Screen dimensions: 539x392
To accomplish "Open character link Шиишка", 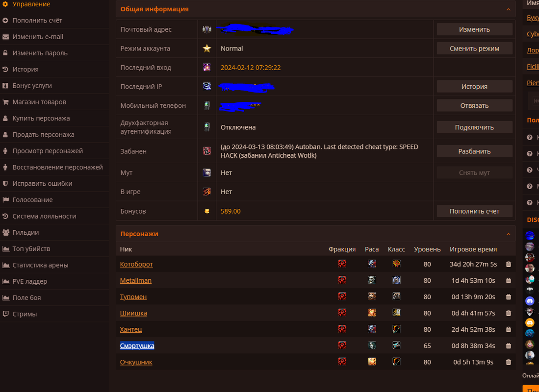I will (133, 313).
